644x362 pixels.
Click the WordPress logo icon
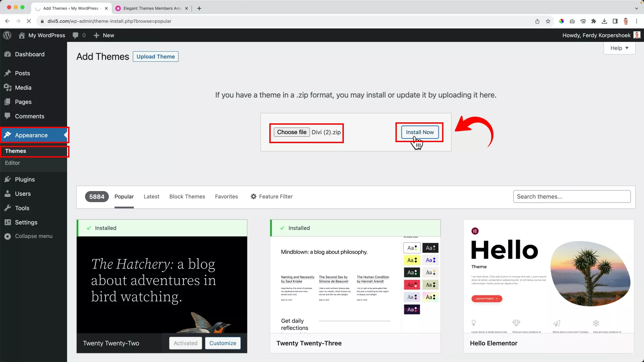[x=7, y=35]
